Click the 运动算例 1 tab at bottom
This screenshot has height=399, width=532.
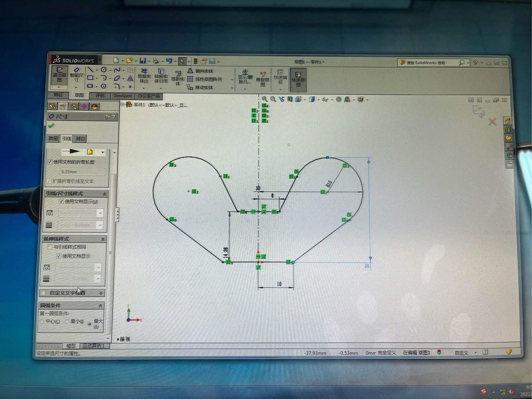(93, 346)
